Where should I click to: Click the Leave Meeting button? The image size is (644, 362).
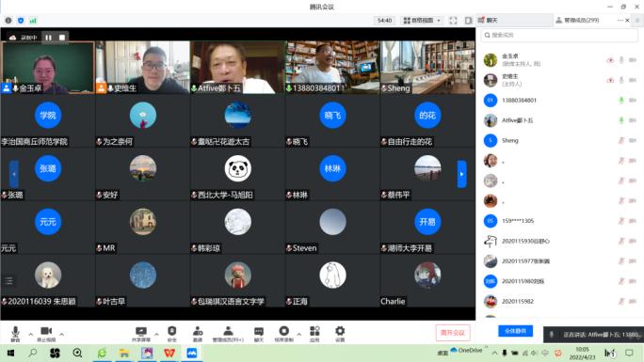pos(453,333)
